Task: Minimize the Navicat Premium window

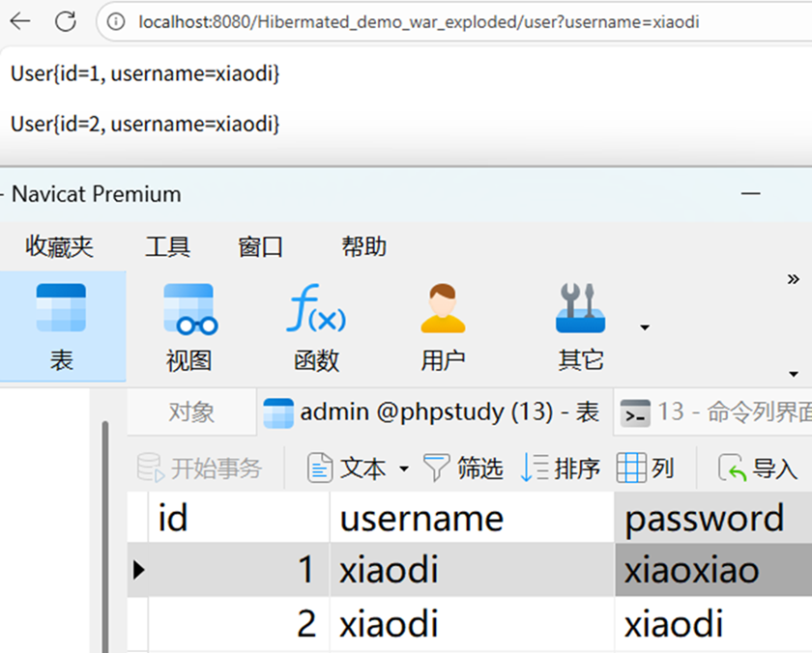Action: [750, 194]
